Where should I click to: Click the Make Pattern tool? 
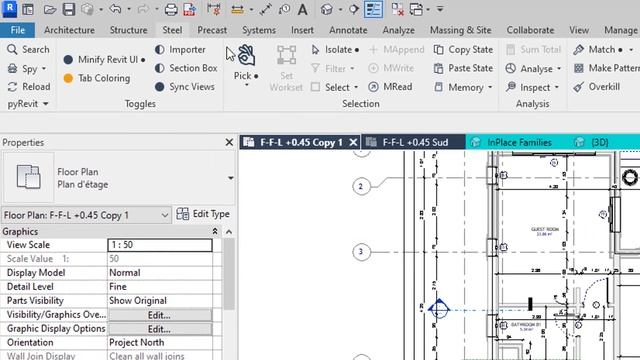[x=607, y=68]
